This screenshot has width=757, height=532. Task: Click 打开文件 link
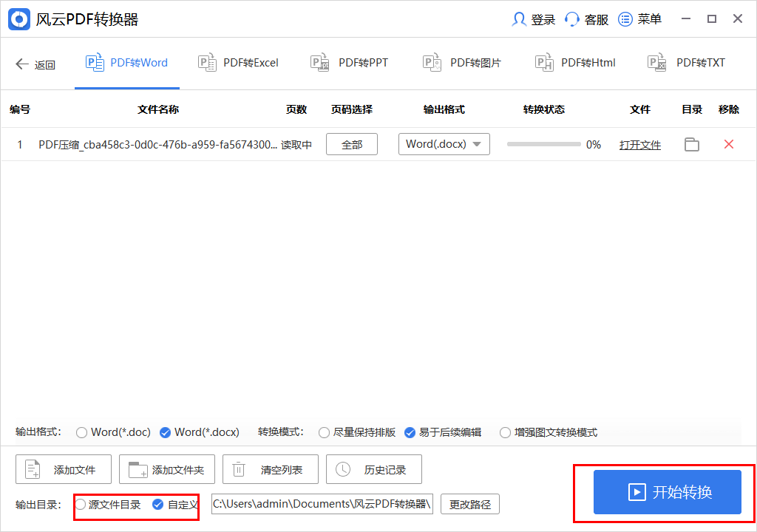[x=640, y=145]
